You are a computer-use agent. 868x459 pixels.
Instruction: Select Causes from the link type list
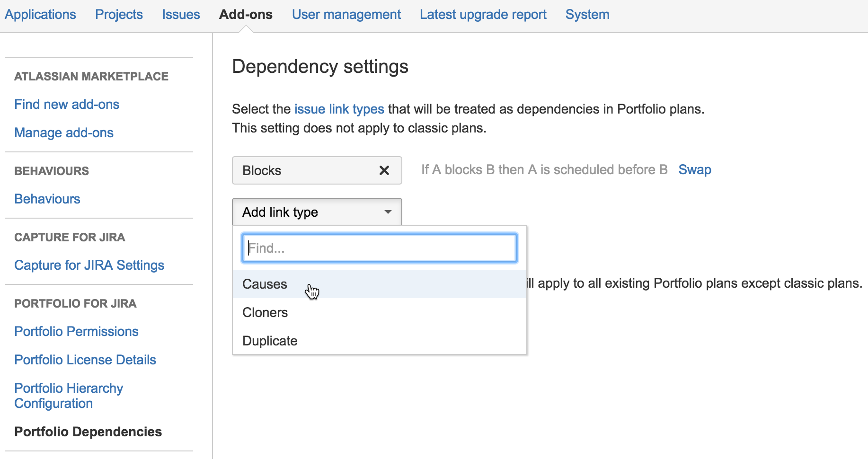(380, 284)
